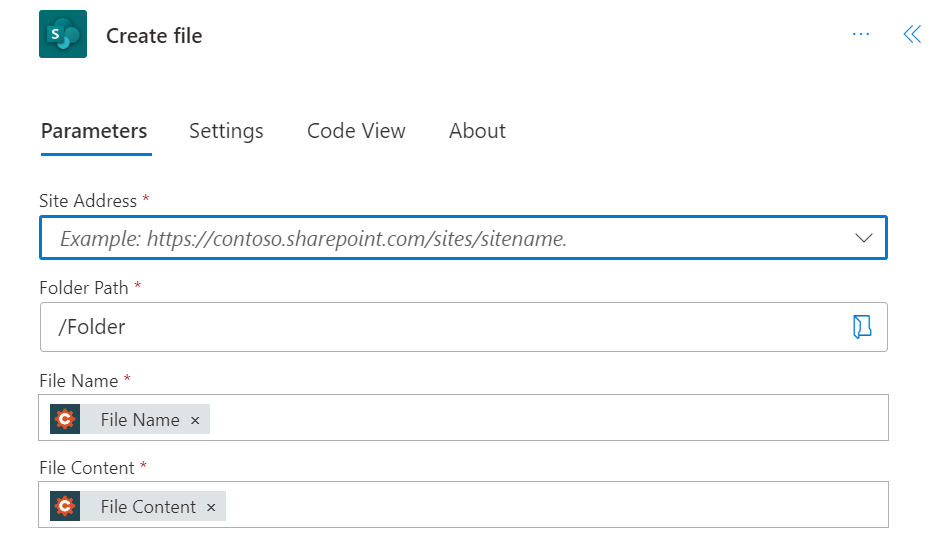
Task: Remove the File Name dynamic token
Action: [195, 420]
